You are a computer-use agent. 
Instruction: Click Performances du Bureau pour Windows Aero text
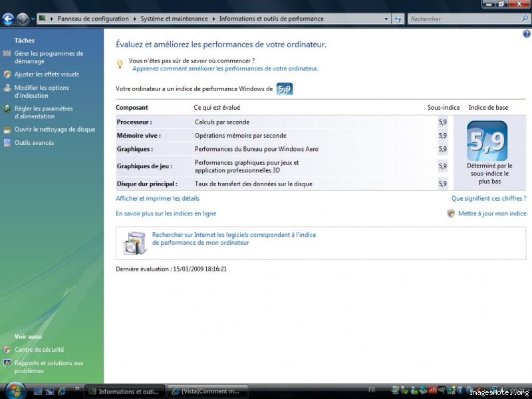[257, 149]
